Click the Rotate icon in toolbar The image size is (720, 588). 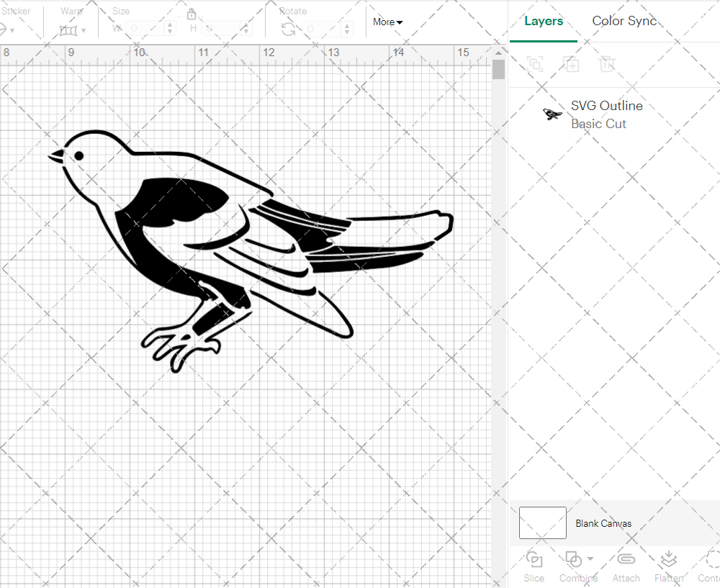point(288,29)
